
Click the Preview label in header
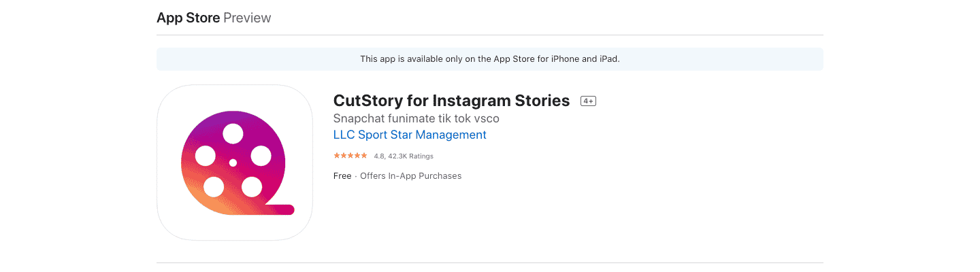click(247, 18)
